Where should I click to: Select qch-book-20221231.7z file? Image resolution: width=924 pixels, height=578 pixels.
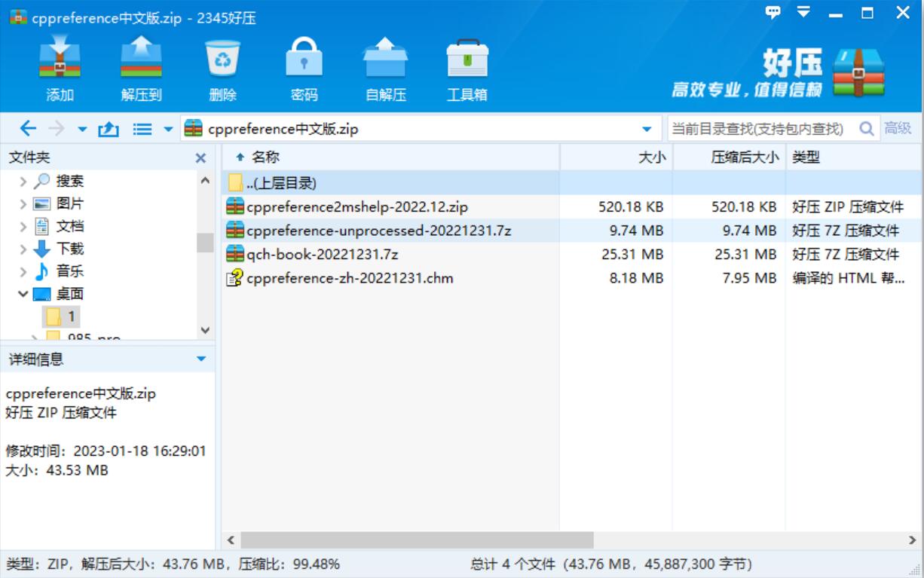pos(573,254)
